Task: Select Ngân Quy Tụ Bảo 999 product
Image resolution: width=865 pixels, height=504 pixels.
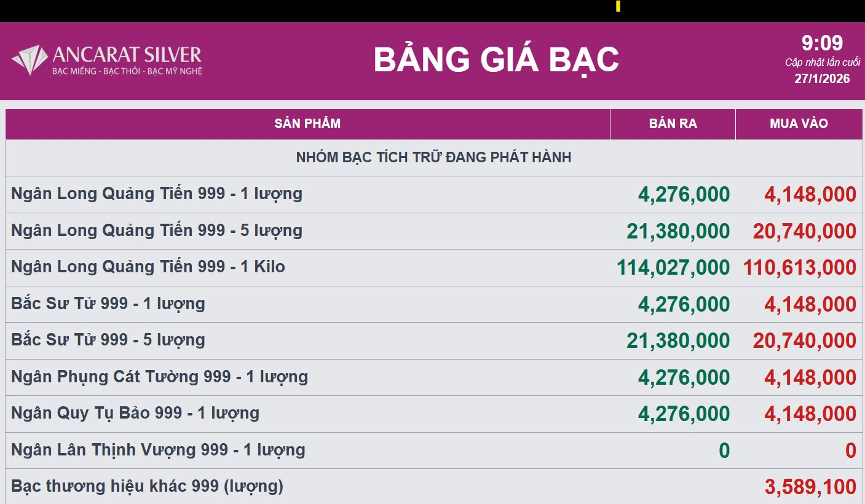Action: (x=135, y=413)
